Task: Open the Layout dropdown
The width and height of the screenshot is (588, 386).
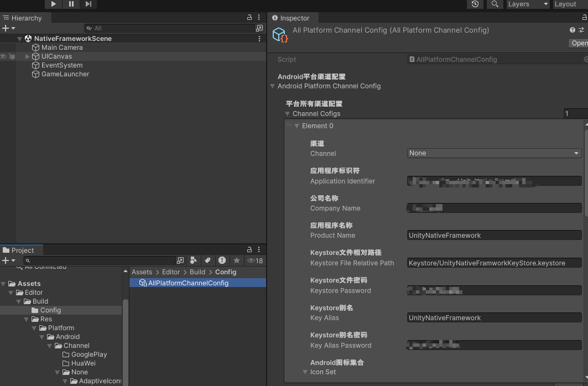Action: pyautogui.click(x=570, y=4)
